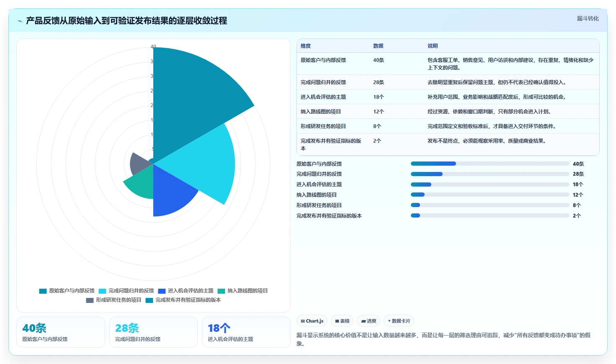Click progress bar for 形成研发任务的项目
The image size is (616, 364).
(x=490, y=205)
